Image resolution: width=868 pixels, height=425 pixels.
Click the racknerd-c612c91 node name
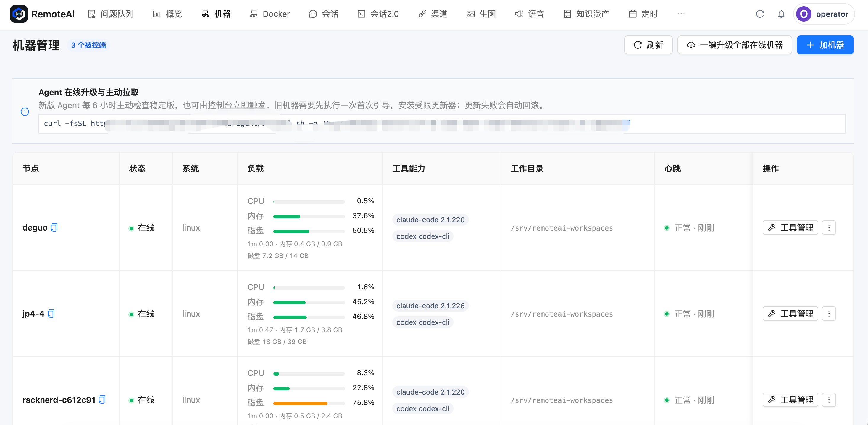(59, 400)
